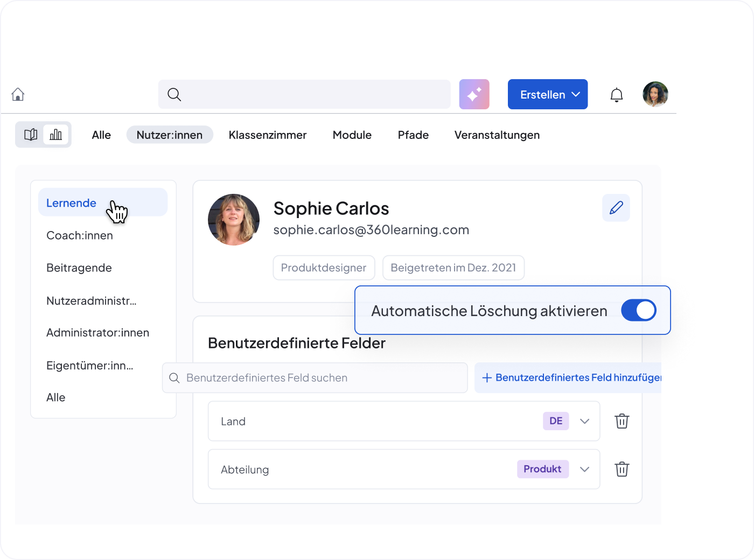Open the Veranstaltungen tab
The height and width of the screenshot is (560, 754).
click(x=497, y=135)
